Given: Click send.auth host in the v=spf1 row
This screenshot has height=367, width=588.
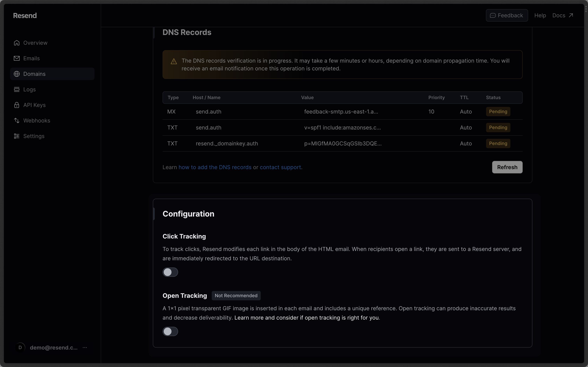Looking at the screenshot, I should [x=209, y=128].
